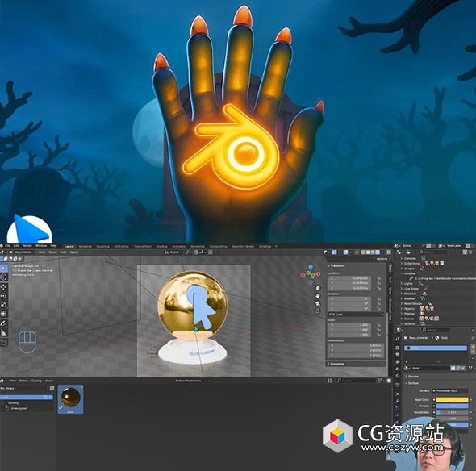Open the Object Mode dropdown
476x471 pixels.
click(22, 252)
